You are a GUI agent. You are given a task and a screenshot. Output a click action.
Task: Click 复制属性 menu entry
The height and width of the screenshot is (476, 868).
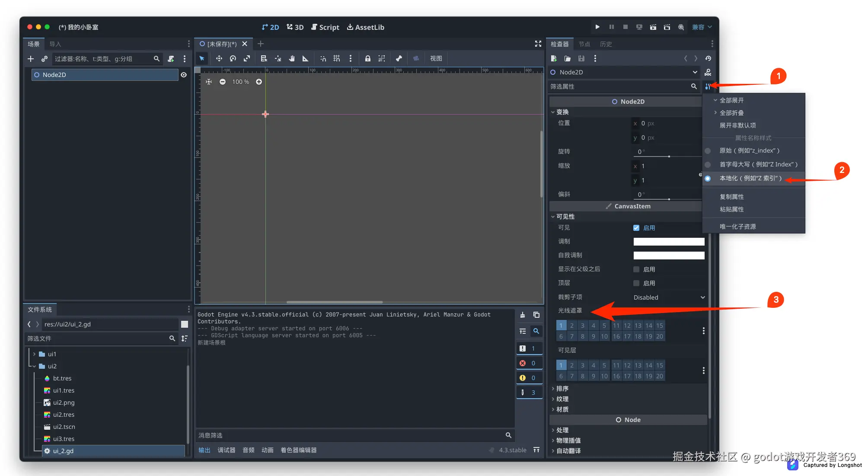point(731,197)
